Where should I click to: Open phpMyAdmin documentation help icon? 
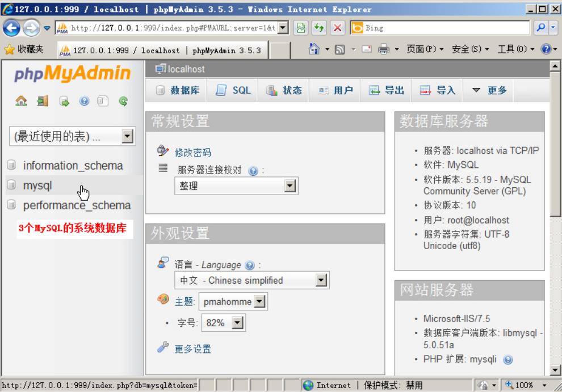click(x=84, y=101)
